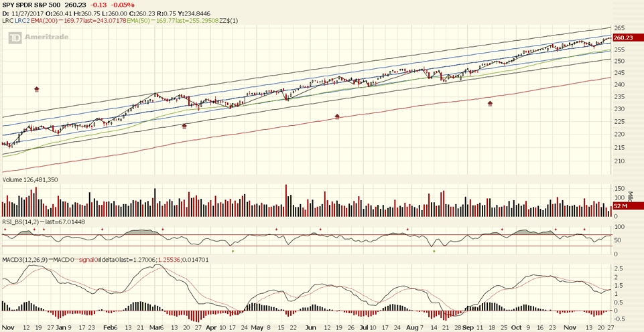Screen dimensions: 644x332
Task: Click the green RSI signal marker in April
Action: point(233,251)
